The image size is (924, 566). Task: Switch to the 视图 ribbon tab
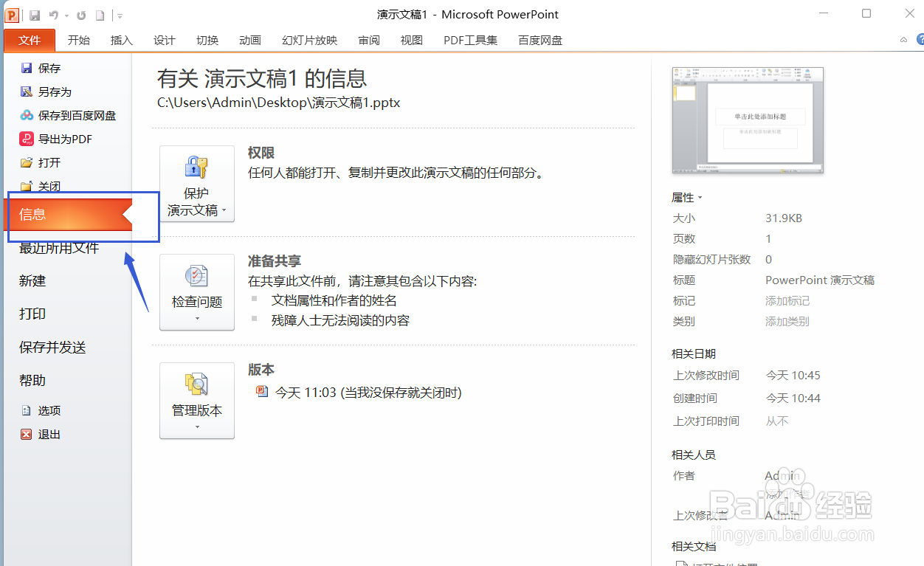(412, 41)
